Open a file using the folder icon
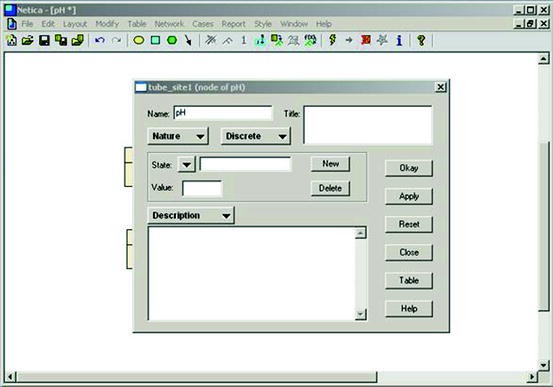The image size is (553, 387). (28, 40)
